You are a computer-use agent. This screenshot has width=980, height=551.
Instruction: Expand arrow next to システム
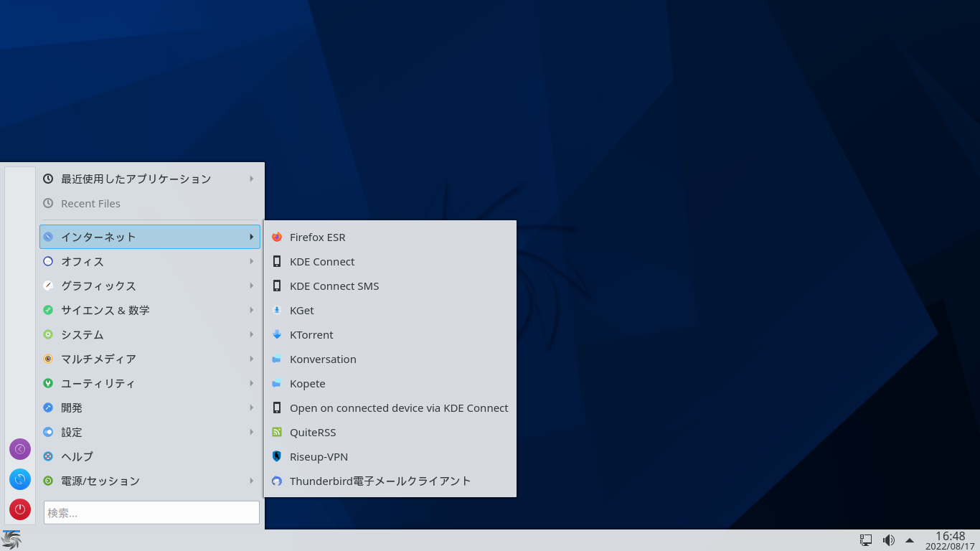(251, 335)
